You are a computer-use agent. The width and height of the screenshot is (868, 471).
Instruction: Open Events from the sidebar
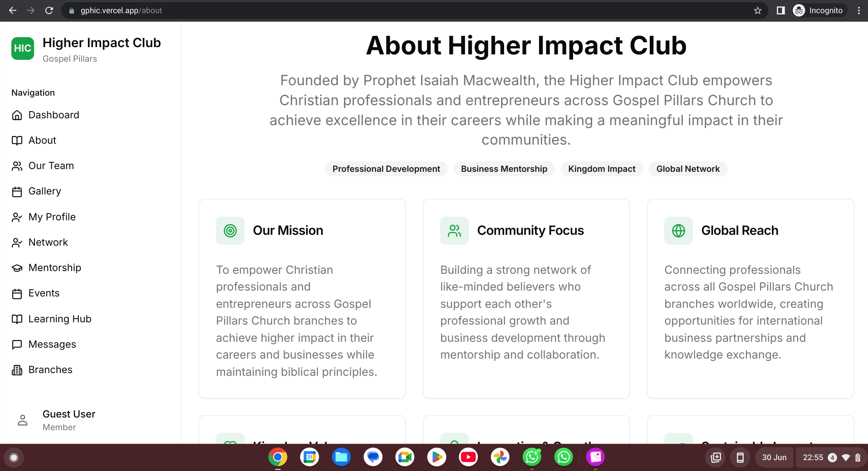[91, 293]
